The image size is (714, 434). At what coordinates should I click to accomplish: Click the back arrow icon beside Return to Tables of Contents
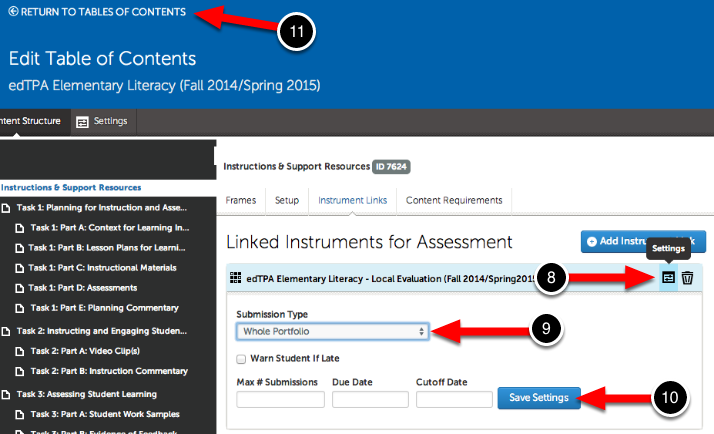(x=13, y=11)
